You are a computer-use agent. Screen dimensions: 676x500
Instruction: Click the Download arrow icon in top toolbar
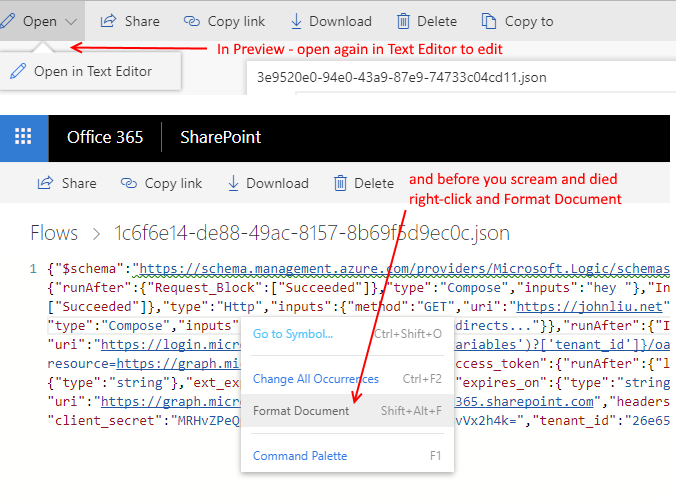(296, 21)
